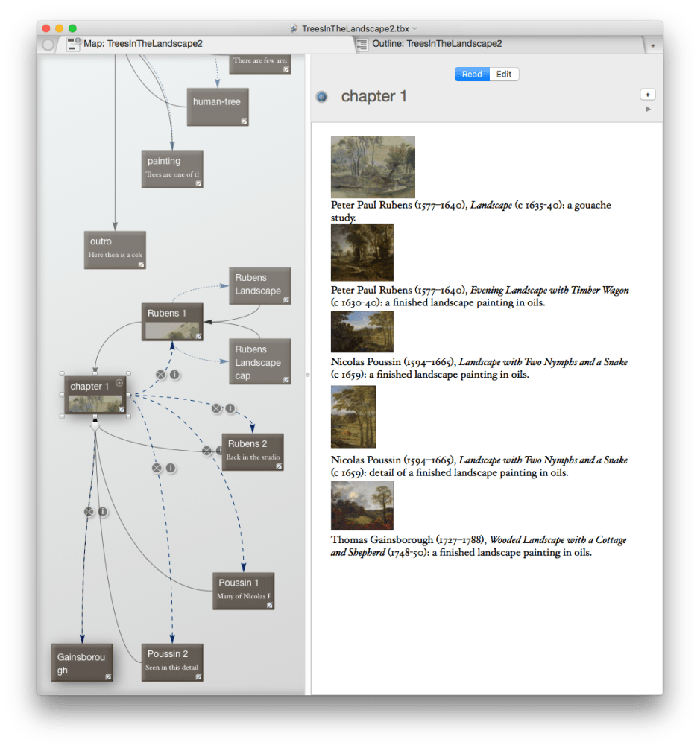700x748 pixels.
Task: Click the Map view icon in the tab
Action: (x=73, y=45)
